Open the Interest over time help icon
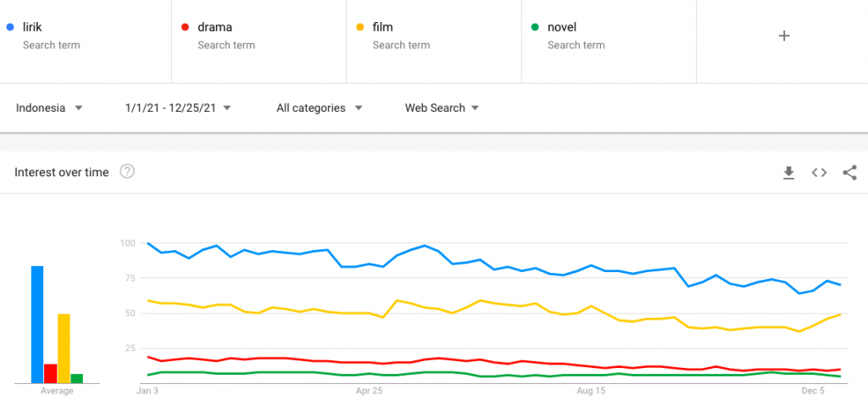Screen dimensions: 868x412 [x=127, y=172]
